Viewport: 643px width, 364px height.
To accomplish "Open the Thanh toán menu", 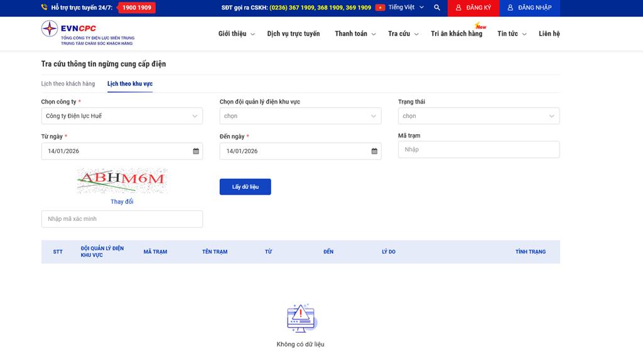I will (x=355, y=34).
